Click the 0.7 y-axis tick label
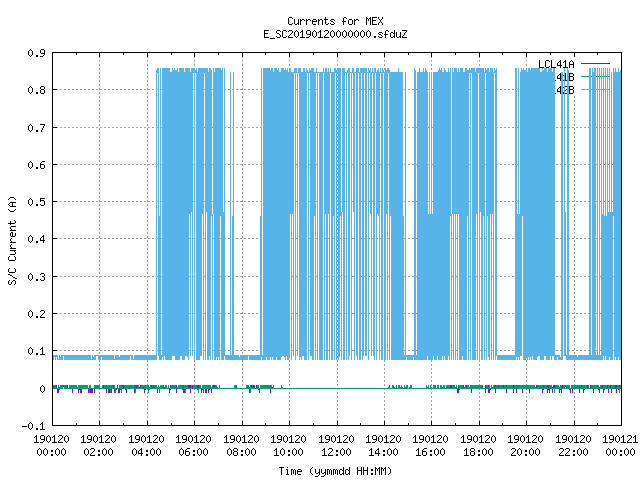Image resolution: width=640 pixels, height=480 pixels. (36, 128)
